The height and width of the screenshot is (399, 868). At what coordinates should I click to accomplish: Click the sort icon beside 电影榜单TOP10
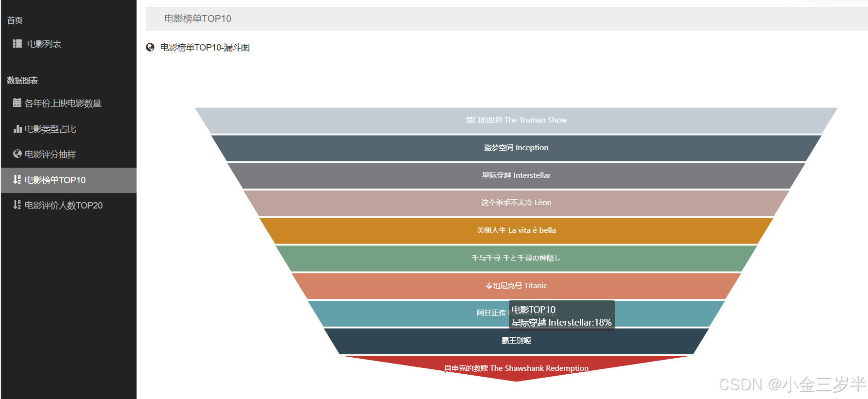(x=17, y=179)
